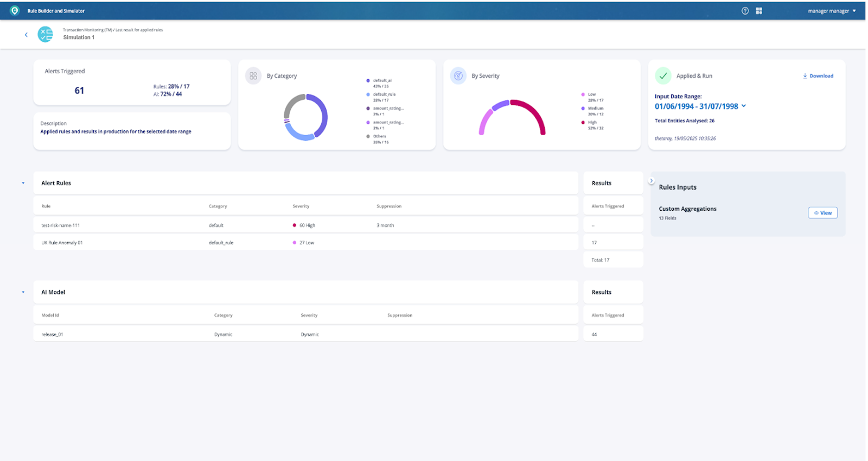
Task: Collapse the AI Model section
Action: click(23, 292)
